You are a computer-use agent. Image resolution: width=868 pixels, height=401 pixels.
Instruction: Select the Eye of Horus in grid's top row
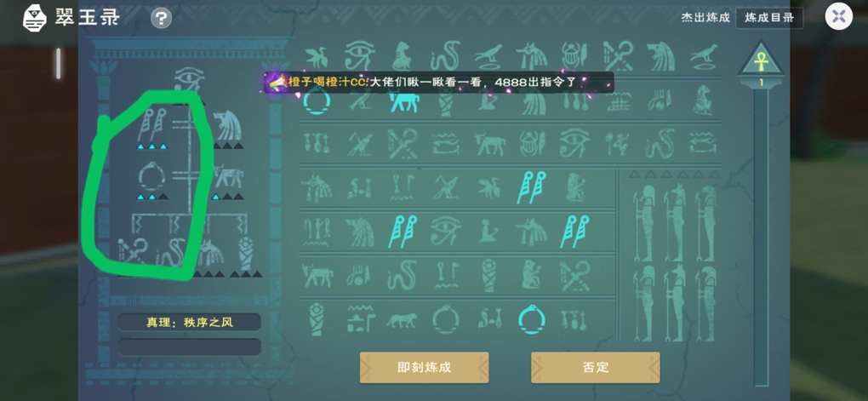pos(360,56)
